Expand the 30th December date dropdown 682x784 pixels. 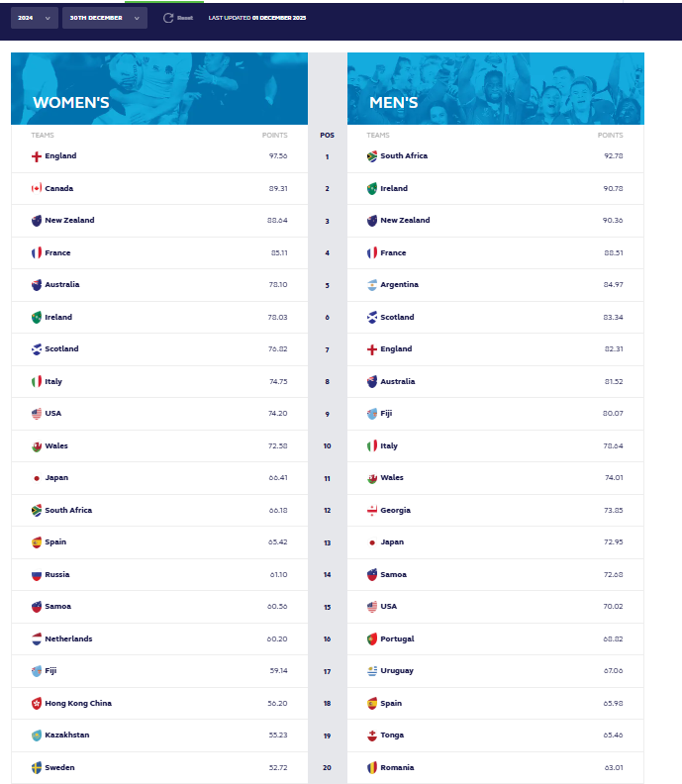[x=104, y=18]
